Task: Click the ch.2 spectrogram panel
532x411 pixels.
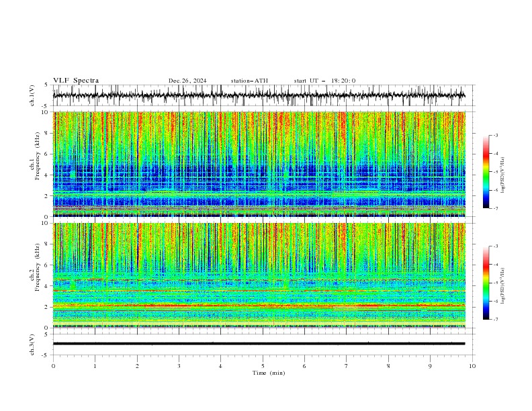Action: click(x=259, y=275)
